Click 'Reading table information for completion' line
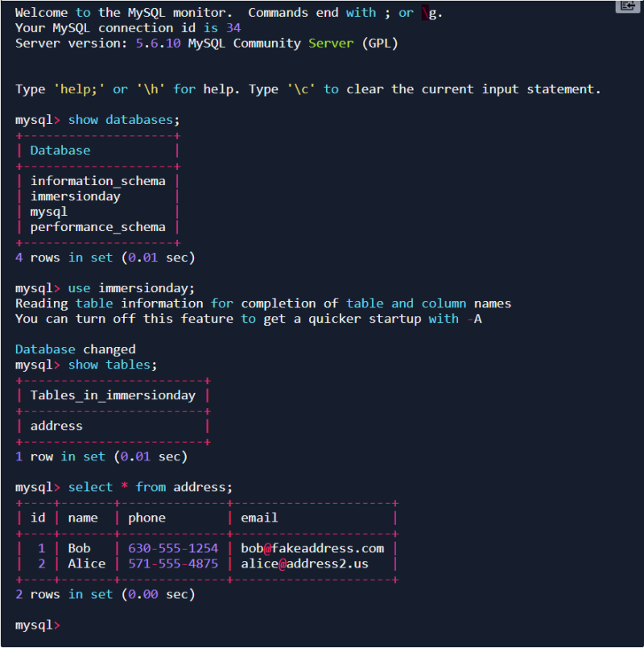Viewport: 644px width, 648px height. pos(263,303)
